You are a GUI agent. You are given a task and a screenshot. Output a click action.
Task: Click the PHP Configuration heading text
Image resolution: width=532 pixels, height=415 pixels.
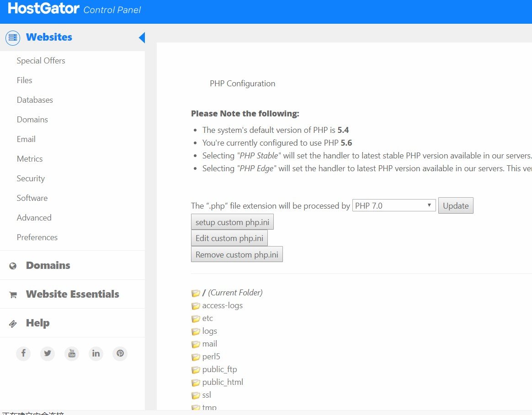[x=243, y=84]
